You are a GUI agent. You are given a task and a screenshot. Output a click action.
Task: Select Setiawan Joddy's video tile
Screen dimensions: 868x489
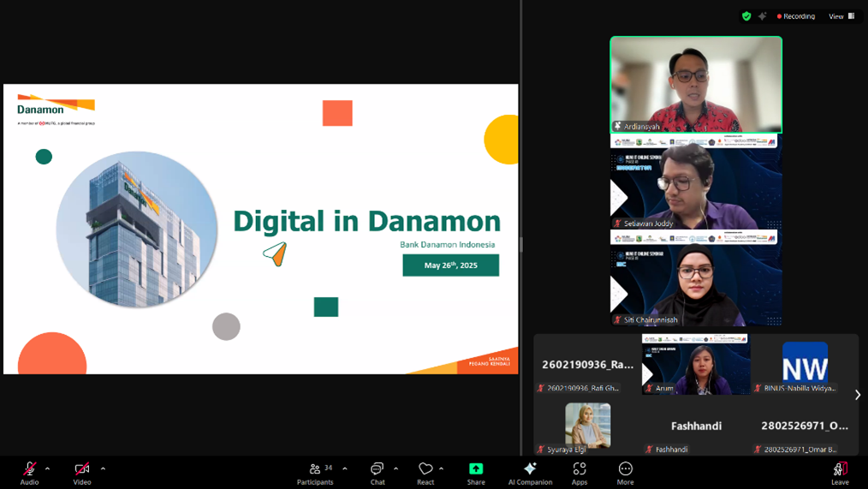(696, 182)
